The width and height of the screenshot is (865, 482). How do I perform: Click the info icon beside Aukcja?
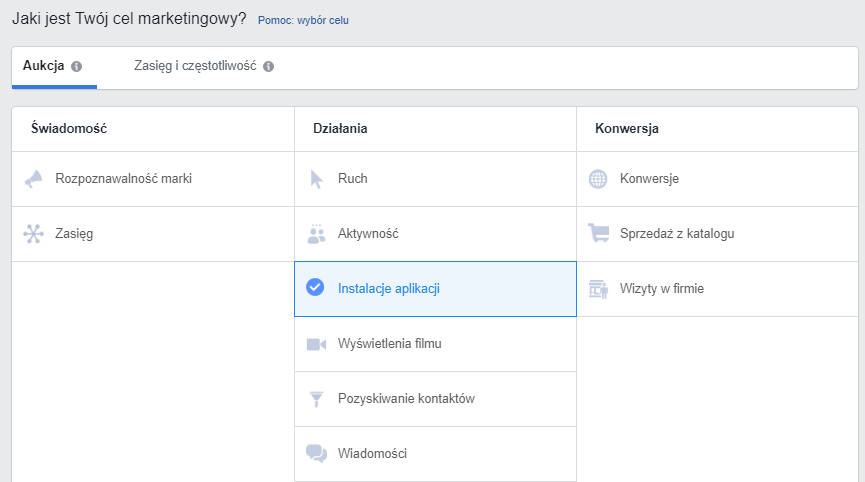click(77, 67)
